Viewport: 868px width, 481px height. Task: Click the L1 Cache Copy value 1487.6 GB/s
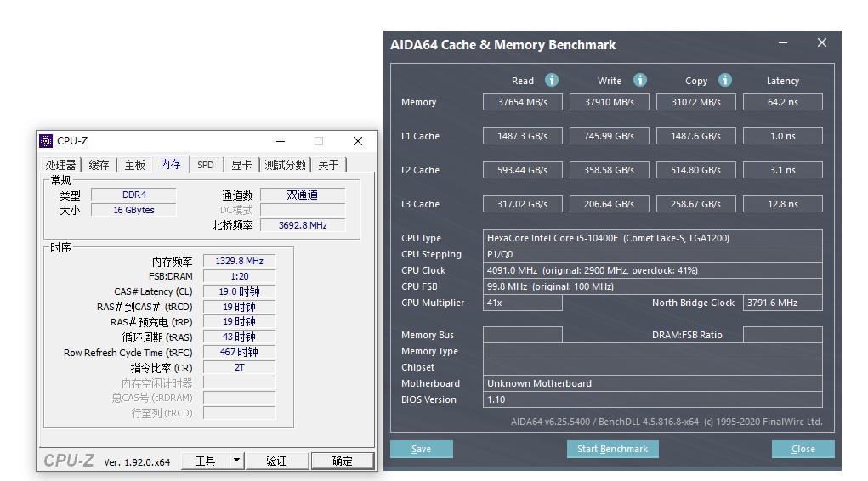pyautogui.click(x=695, y=136)
